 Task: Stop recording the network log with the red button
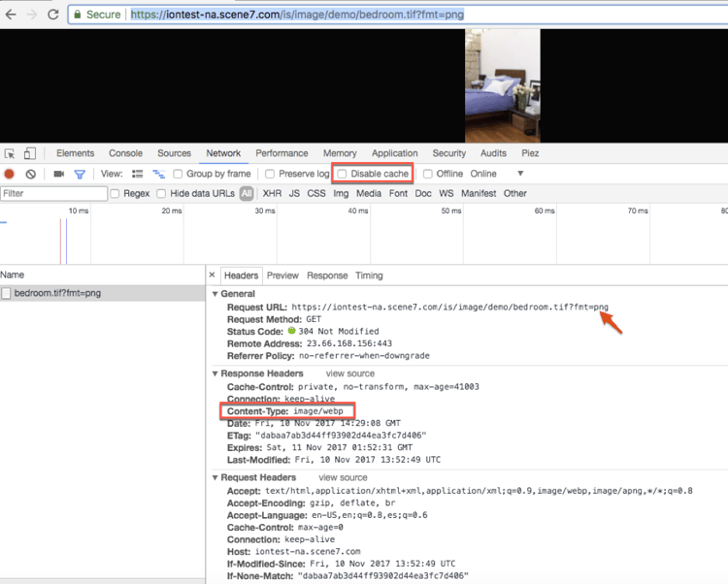click(10, 174)
